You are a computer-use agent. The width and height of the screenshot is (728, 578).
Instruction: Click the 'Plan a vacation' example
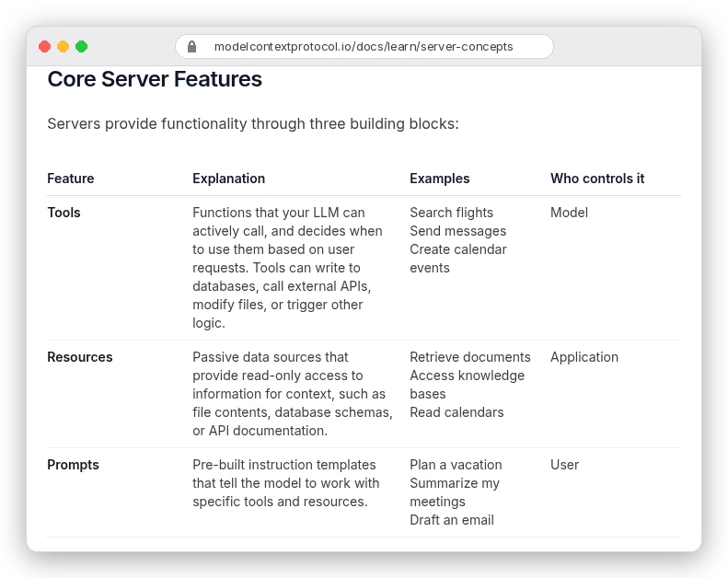[456, 465]
